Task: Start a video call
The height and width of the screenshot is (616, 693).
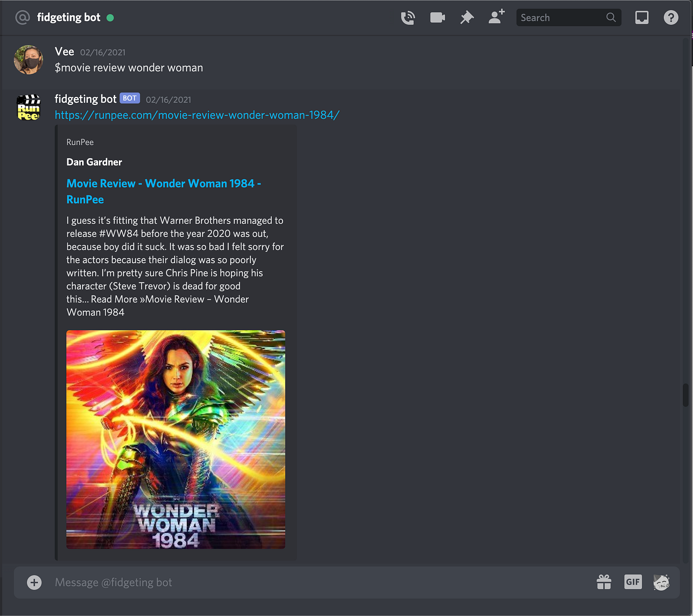Action: 438,17
